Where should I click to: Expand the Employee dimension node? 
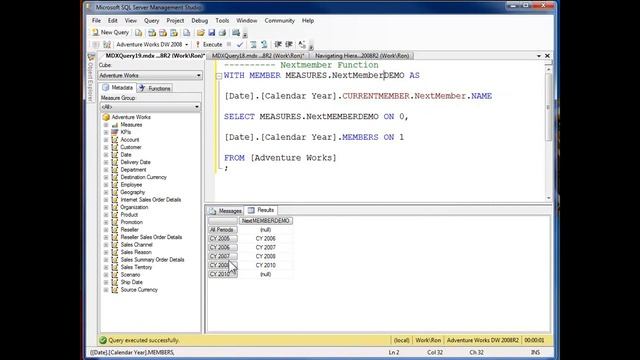coord(106,185)
